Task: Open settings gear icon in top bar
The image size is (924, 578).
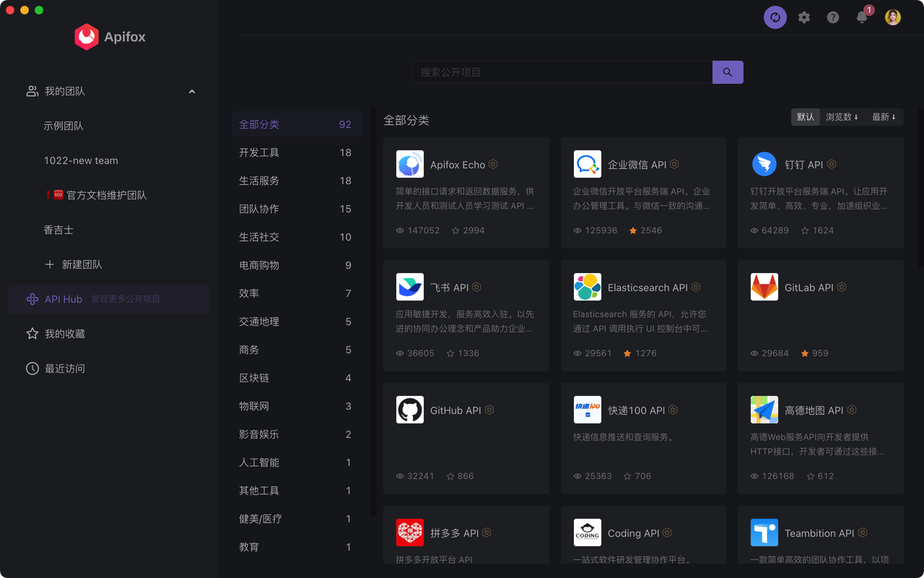Action: tap(804, 17)
